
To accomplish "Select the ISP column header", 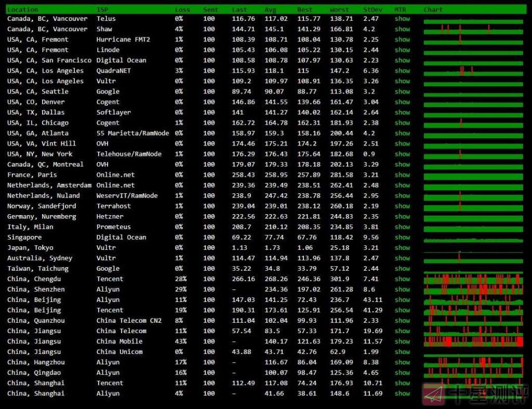I will (x=102, y=9).
